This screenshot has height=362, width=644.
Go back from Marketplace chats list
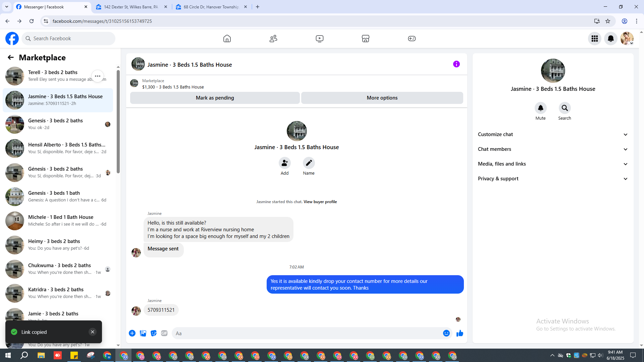(x=11, y=57)
